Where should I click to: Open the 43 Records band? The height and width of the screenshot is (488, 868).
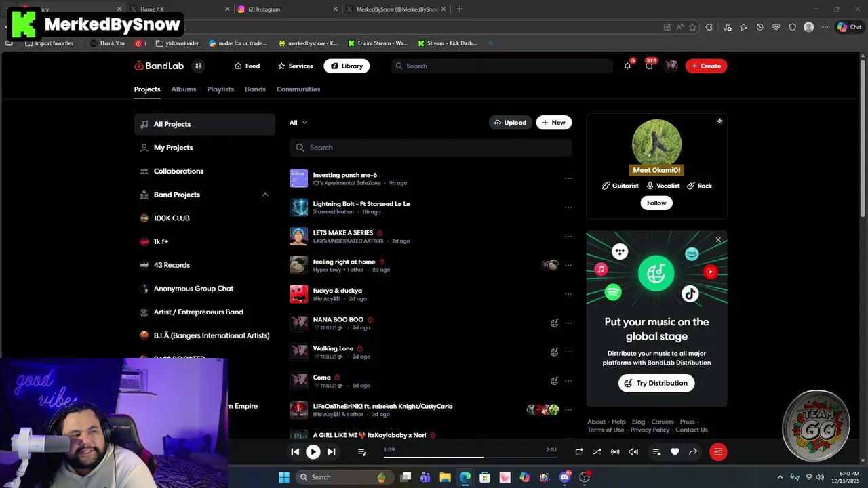pos(205,265)
